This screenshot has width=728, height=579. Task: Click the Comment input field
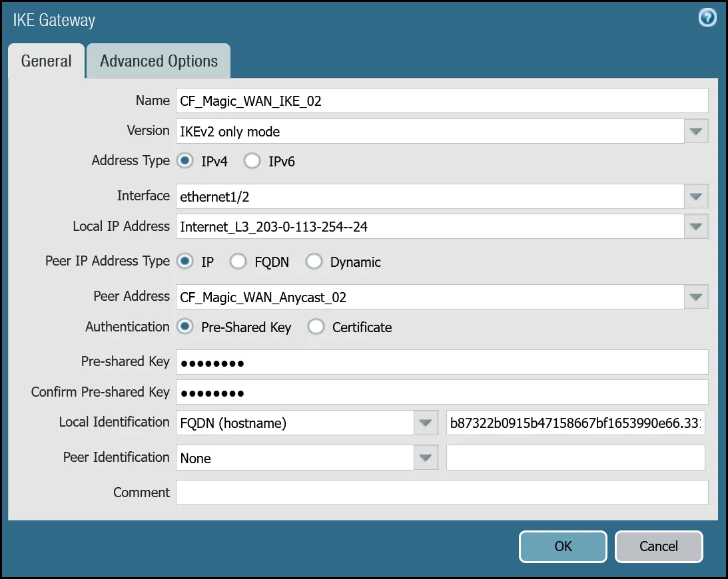[x=442, y=492]
